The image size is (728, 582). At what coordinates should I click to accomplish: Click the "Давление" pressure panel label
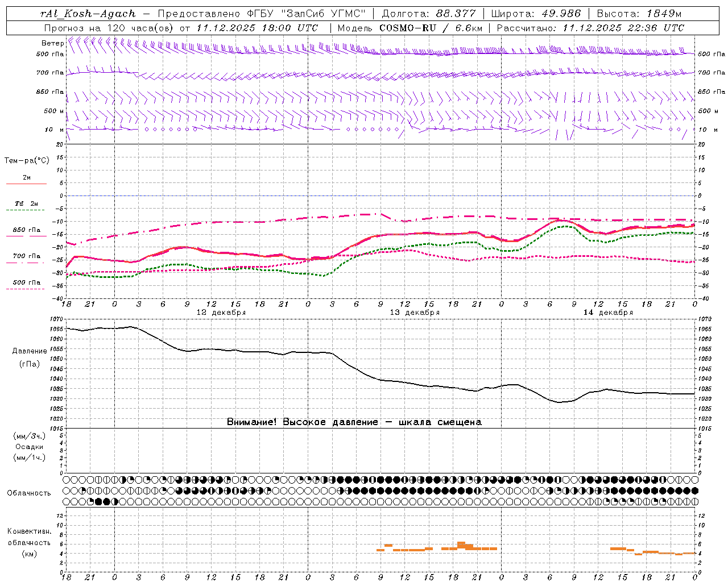pyautogui.click(x=30, y=351)
